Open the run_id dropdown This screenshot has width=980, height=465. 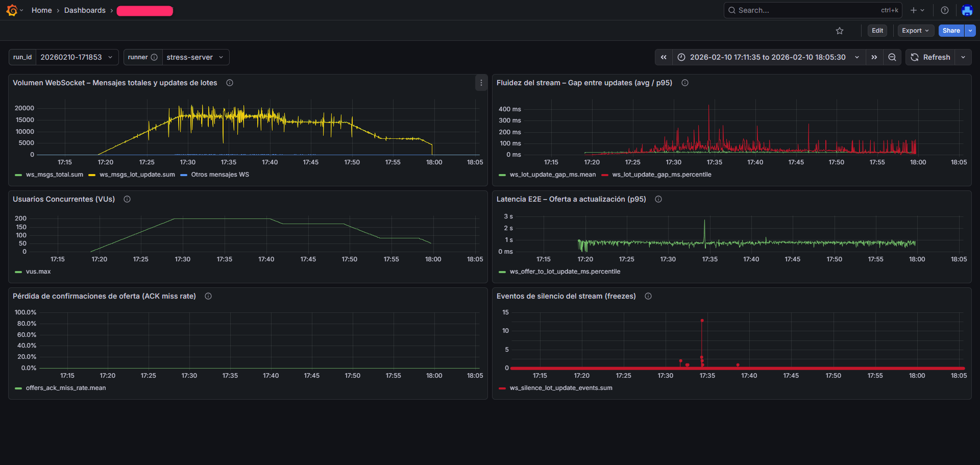(77, 57)
